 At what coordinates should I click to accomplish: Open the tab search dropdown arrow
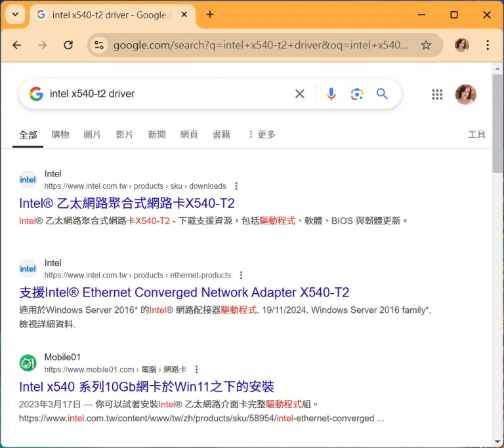pos(15,14)
